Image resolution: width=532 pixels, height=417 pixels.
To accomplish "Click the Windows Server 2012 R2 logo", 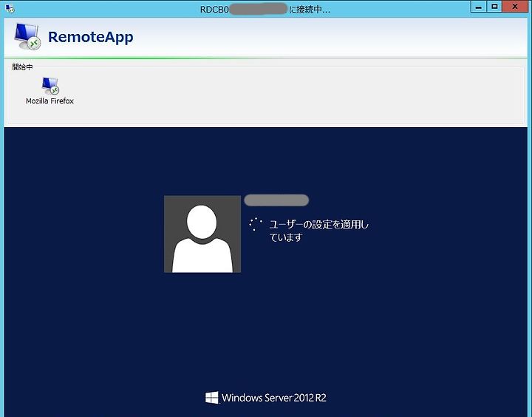I will [x=212, y=398].
